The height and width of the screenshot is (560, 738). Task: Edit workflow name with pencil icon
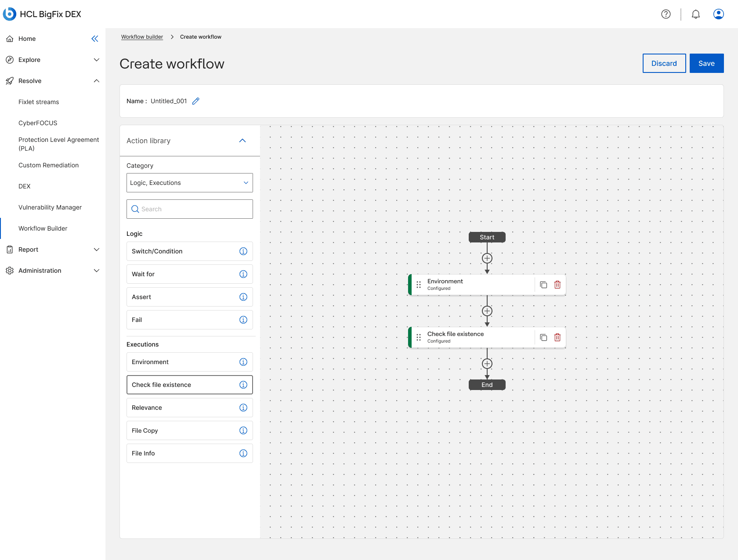pos(196,101)
